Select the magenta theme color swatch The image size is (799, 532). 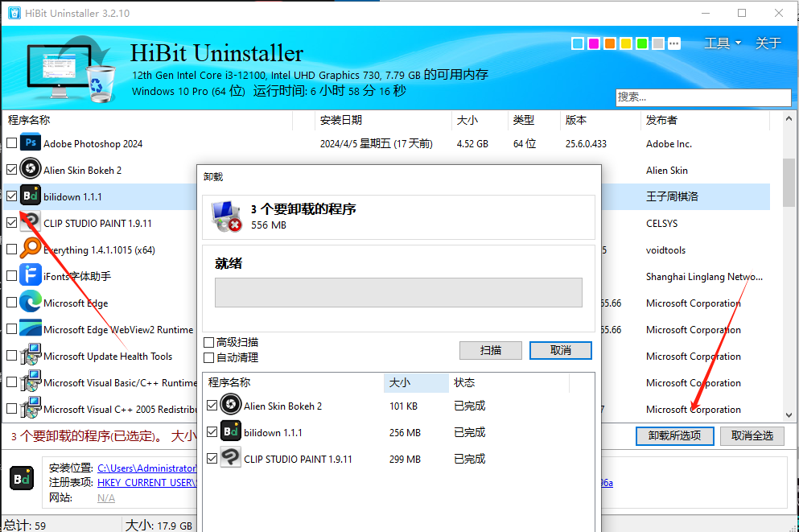[x=594, y=43]
